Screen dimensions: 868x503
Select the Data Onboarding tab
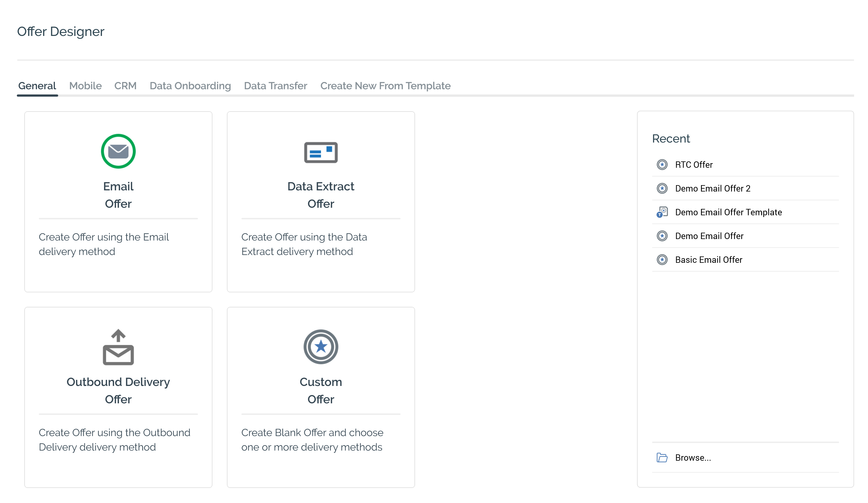tap(190, 86)
